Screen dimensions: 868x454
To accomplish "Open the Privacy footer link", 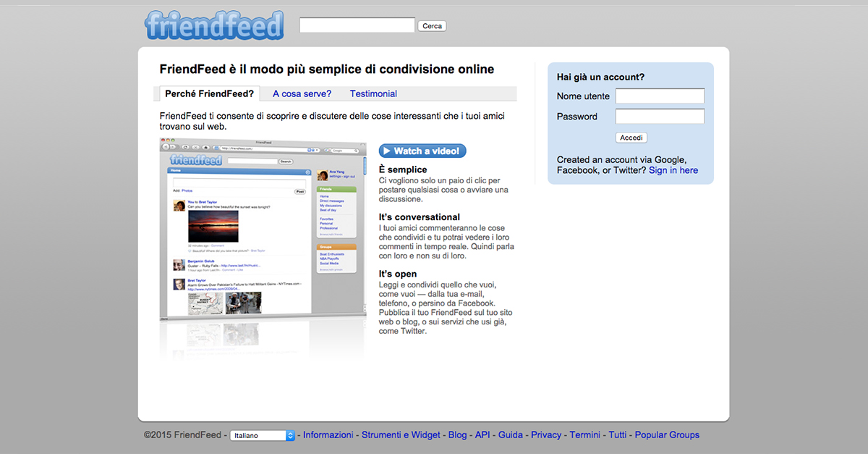I will [x=546, y=435].
